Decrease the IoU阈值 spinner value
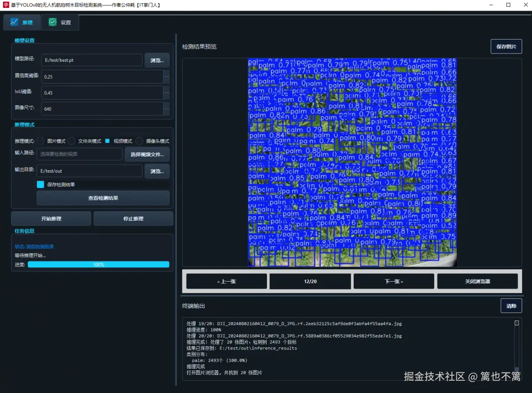The height and width of the screenshot is (393, 532). tap(166, 96)
